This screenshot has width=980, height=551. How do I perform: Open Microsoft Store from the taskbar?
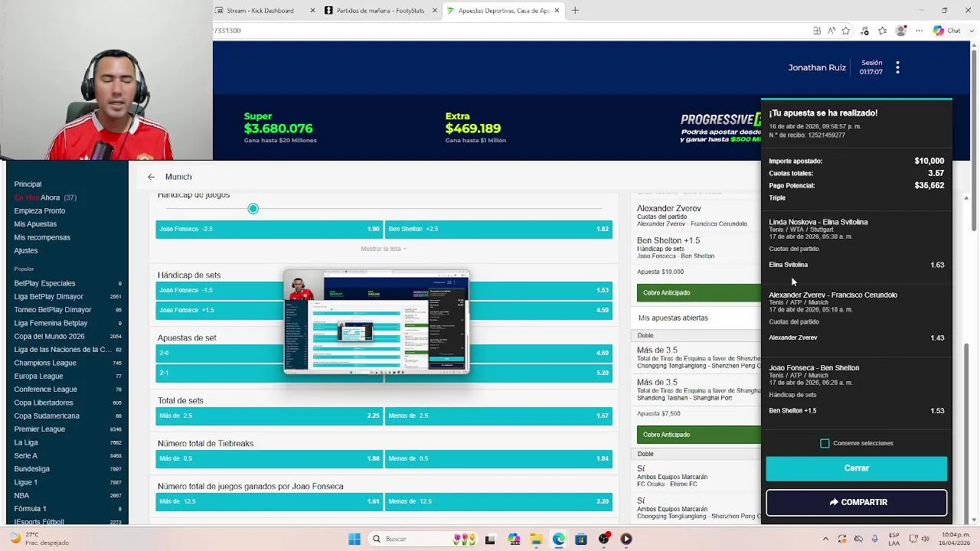[581, 539]
